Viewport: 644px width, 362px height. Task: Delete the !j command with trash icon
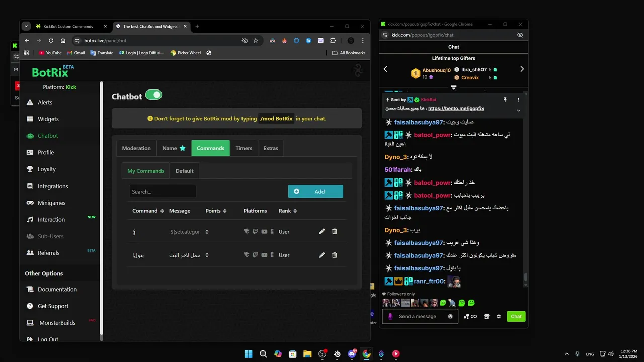tap(335, 231)
